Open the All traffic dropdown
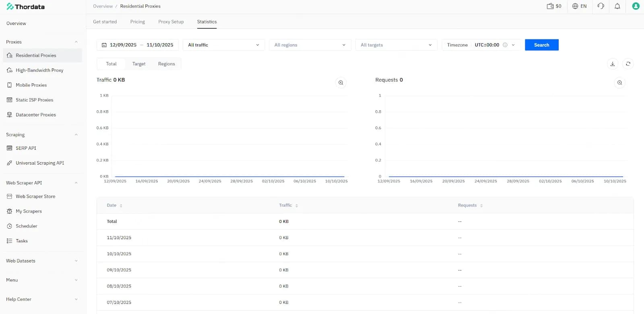The image size is (644, 314). click(223, 45)
